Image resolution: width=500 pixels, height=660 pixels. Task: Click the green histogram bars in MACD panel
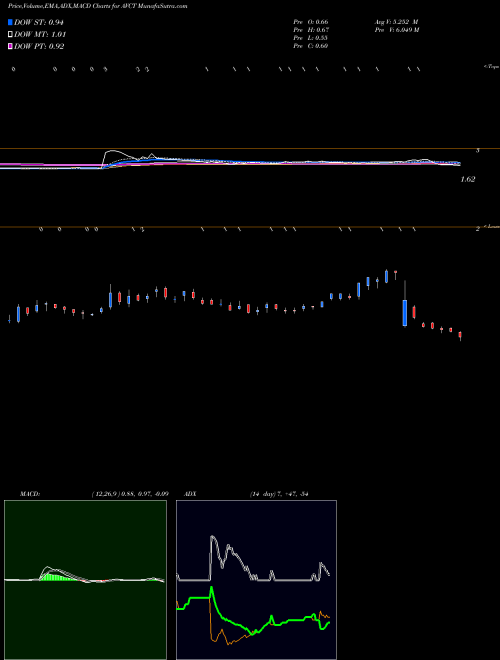tap(57, 577)
